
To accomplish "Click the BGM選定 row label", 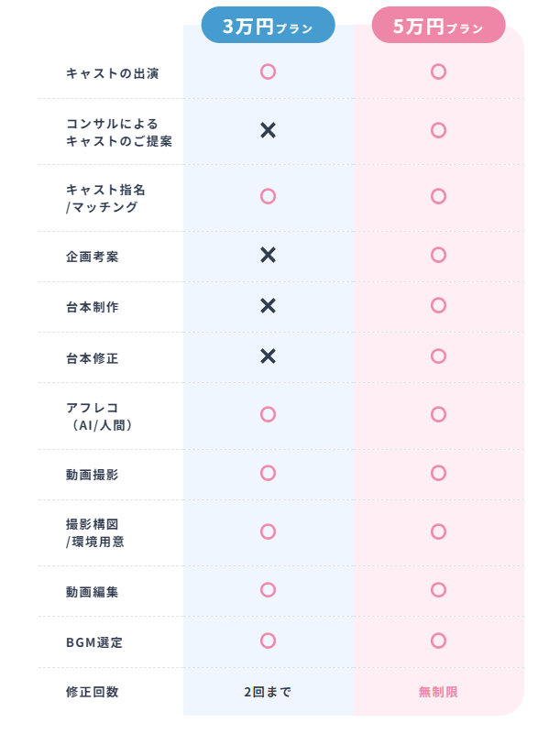I will [x=94, y=641].
